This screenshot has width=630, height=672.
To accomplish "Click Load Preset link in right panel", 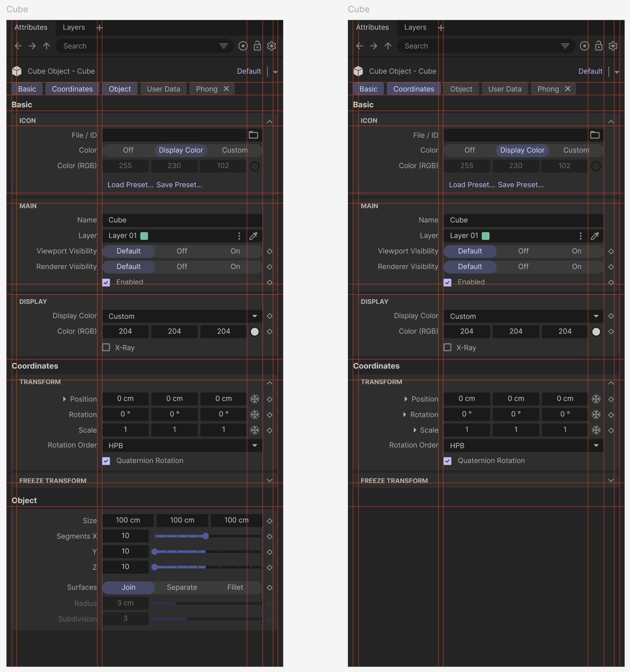I will (472, 185).
